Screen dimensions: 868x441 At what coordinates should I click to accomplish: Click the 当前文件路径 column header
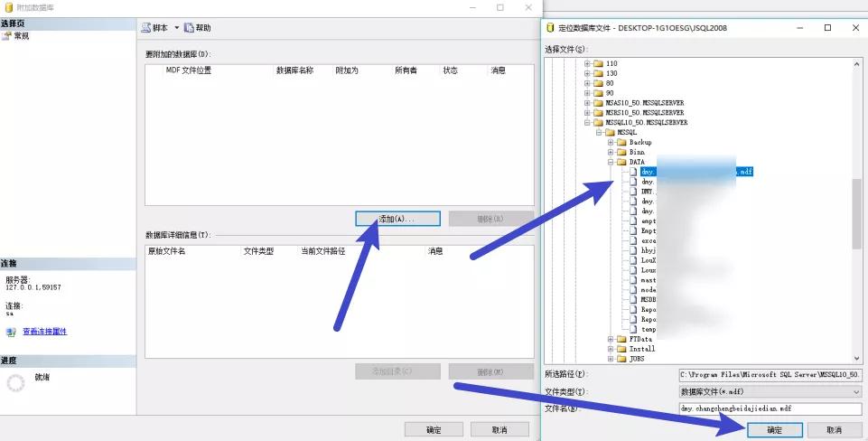point(322,251)
